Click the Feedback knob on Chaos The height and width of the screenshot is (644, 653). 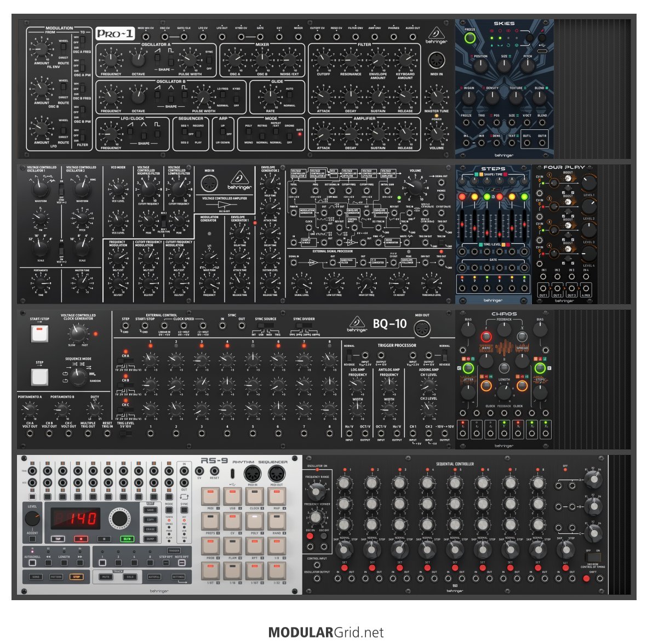click(x=504, y=329)
